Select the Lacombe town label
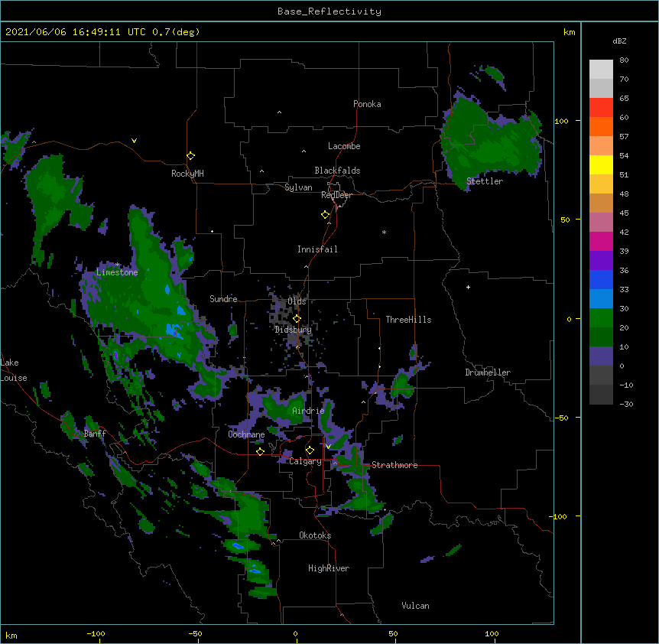 (x=344, y=146)
